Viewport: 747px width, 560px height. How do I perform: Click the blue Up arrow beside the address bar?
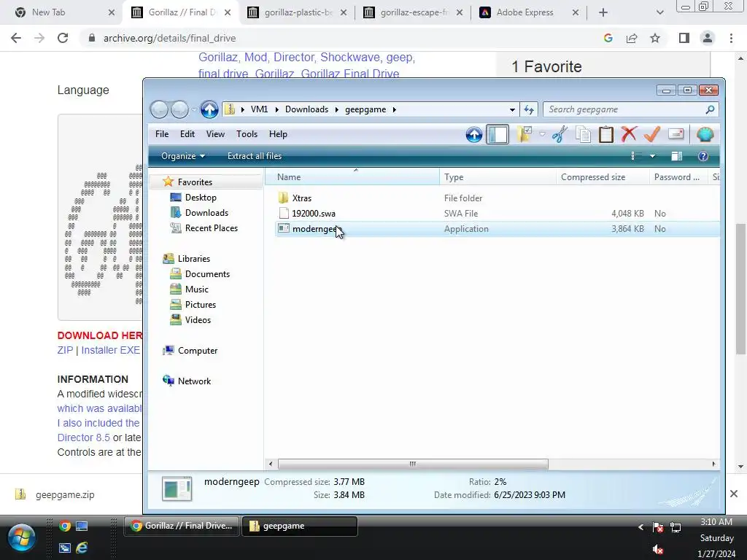tap(209, 109)
